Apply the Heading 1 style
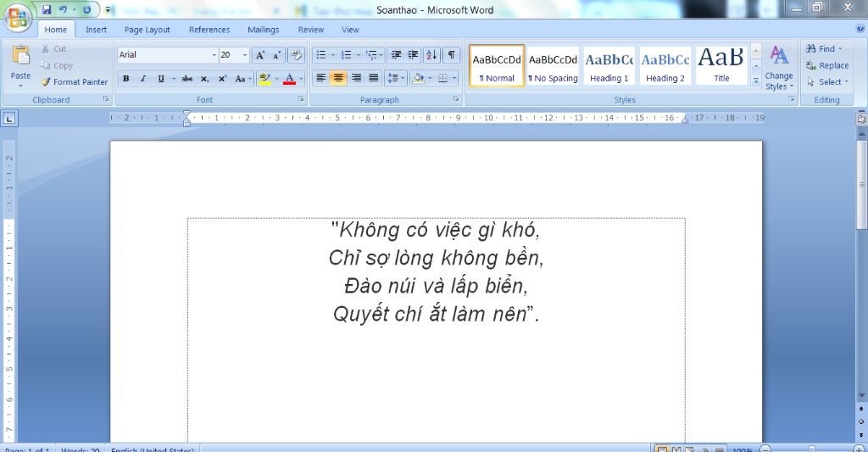Image resolution: width=868 pixels, height=452 pixels. click(x=609, y=66)
